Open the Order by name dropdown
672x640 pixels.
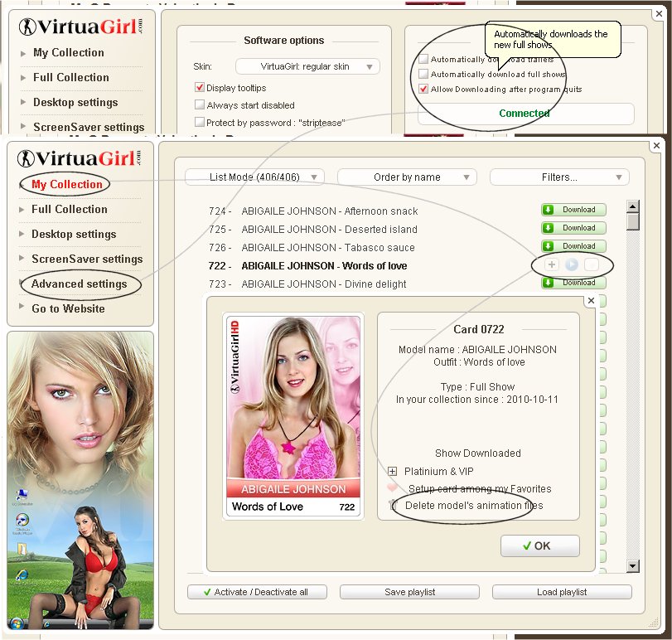(x=407, y=177)
